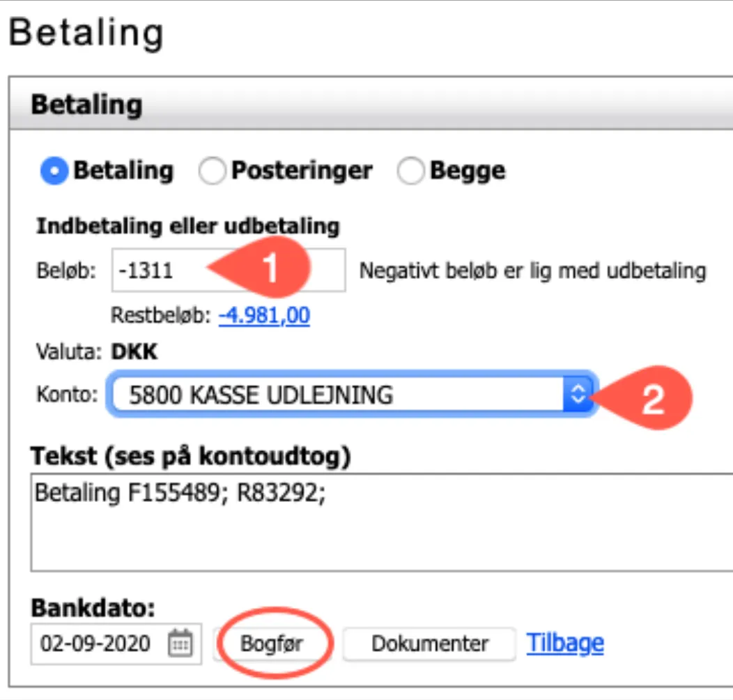Open the calendar picker beside Bankdato
Screen dimensions: 733x700
[180, 643]
